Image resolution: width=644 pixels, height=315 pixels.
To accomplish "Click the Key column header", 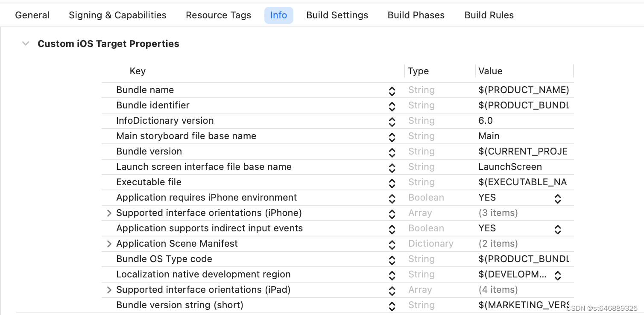I will (x=138, y=71).
